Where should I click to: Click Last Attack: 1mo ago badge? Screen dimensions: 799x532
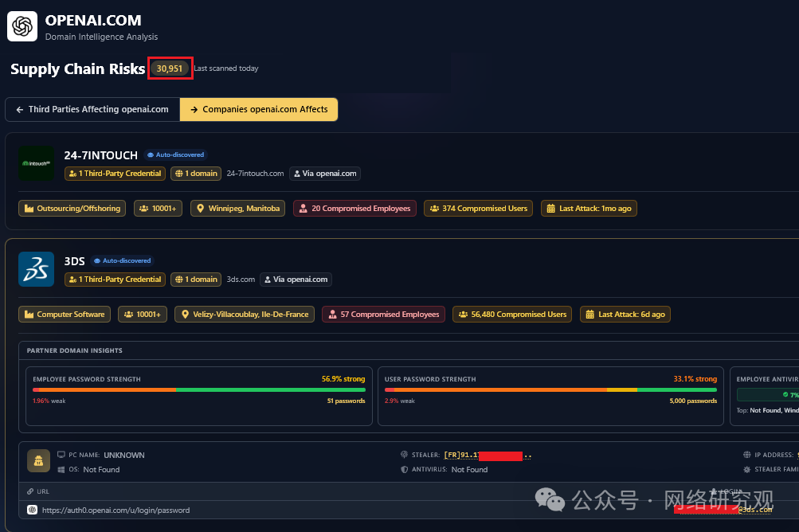tap(589, 209)
